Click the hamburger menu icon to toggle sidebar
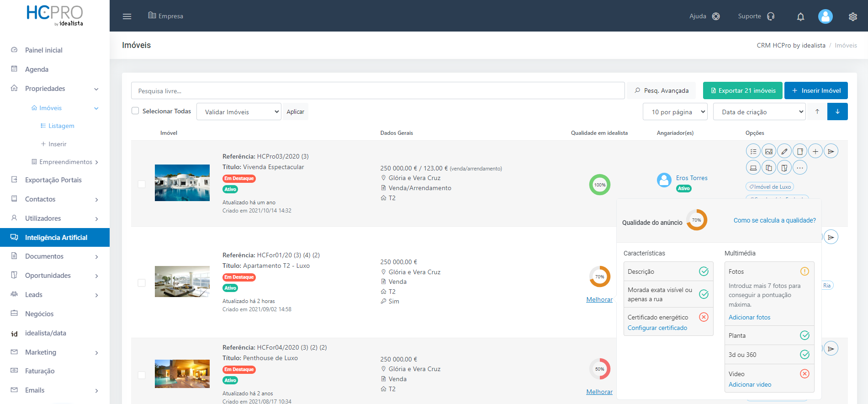The image size is (868, 404). 127,16
